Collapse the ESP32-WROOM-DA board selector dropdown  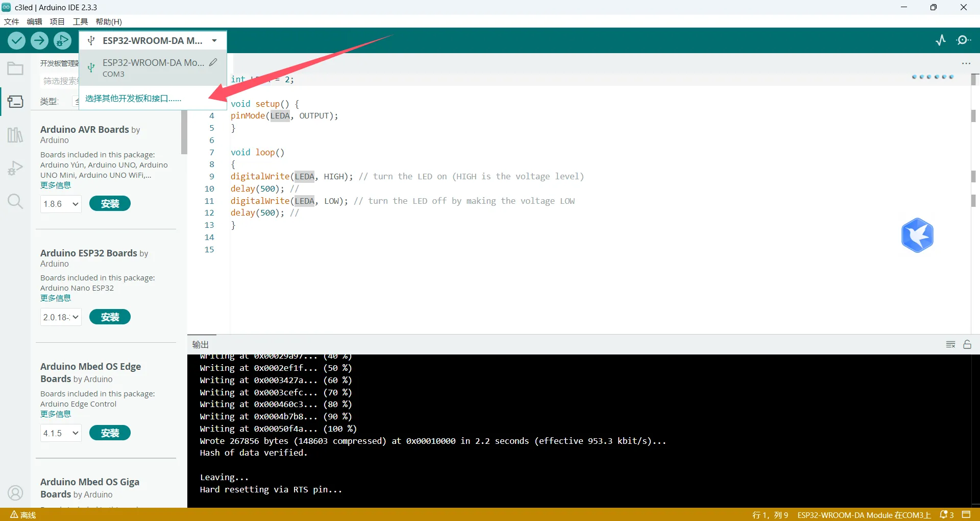click(x=214, y=40)
